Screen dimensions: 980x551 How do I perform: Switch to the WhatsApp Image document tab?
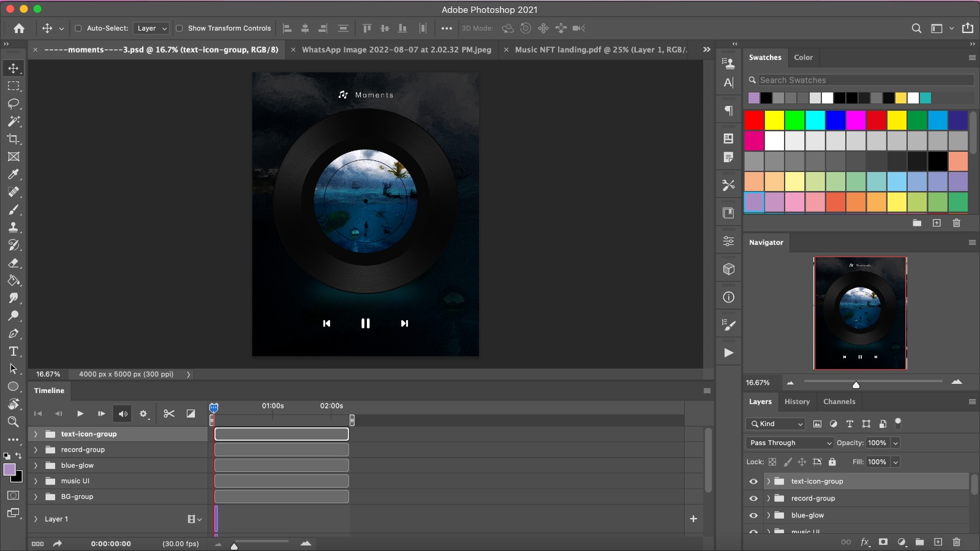(x=396, y=50)
